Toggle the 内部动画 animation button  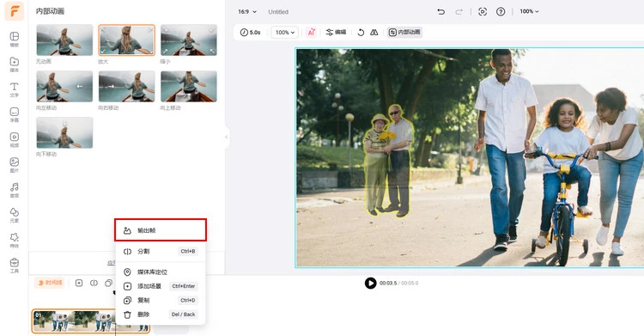[404, 32]
